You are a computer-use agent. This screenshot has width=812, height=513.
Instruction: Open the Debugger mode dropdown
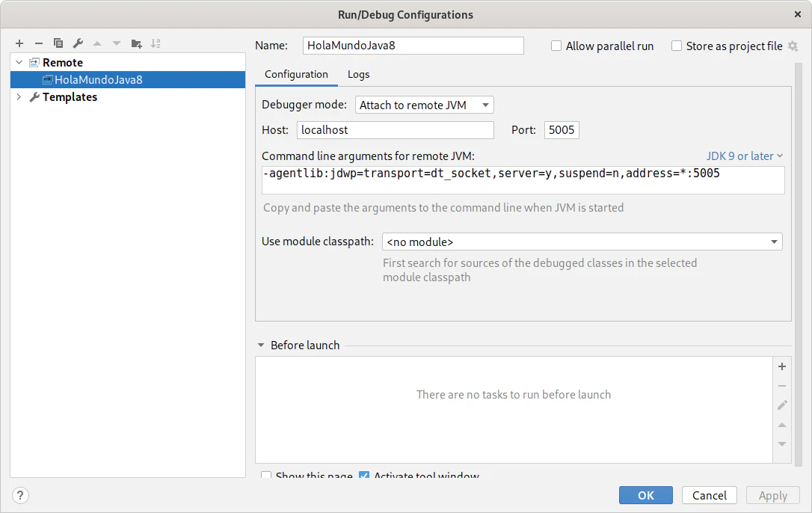424,105
